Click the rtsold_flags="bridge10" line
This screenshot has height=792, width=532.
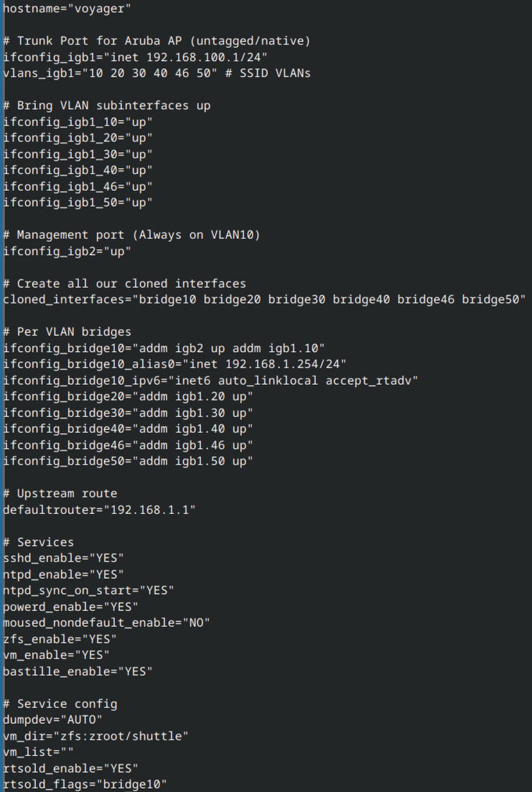point(85,784)
